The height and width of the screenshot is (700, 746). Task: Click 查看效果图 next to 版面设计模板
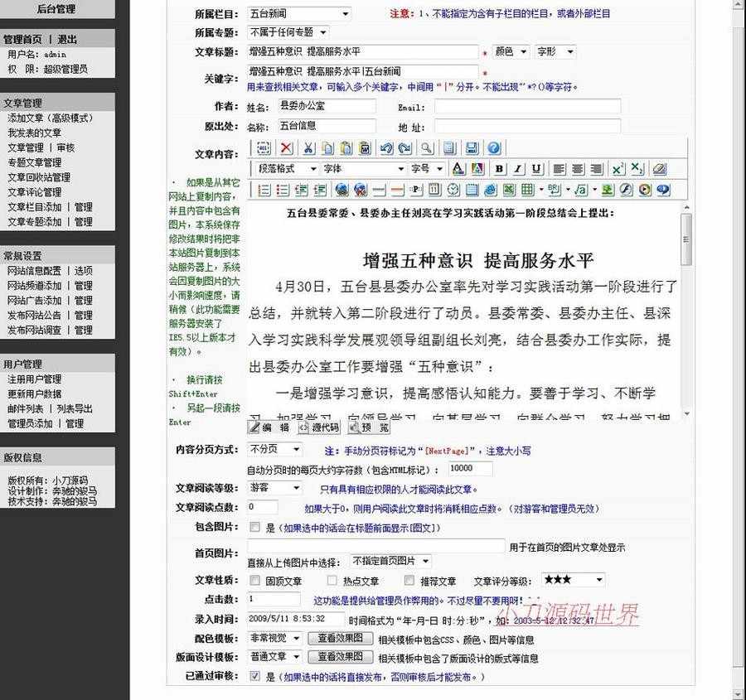pyautogui.click(x=340, y=657)
